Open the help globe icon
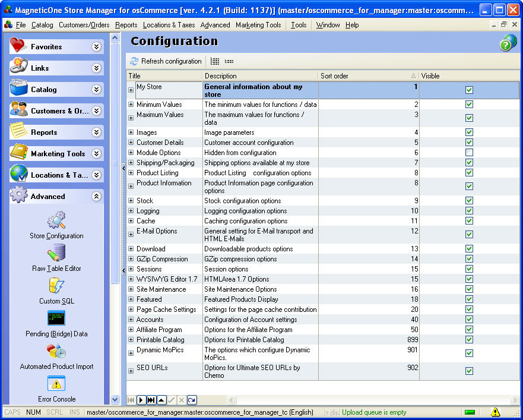 [508, 43]
